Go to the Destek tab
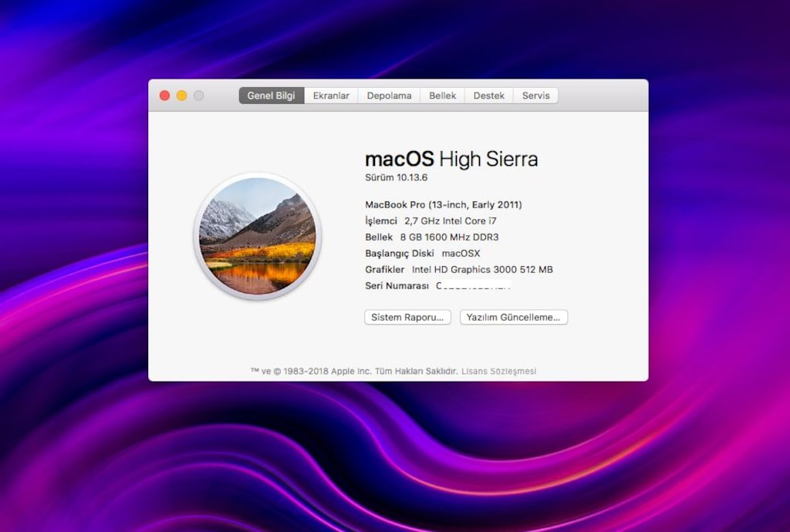The height and width of the screenshot is (532, 790). (488, 96)
